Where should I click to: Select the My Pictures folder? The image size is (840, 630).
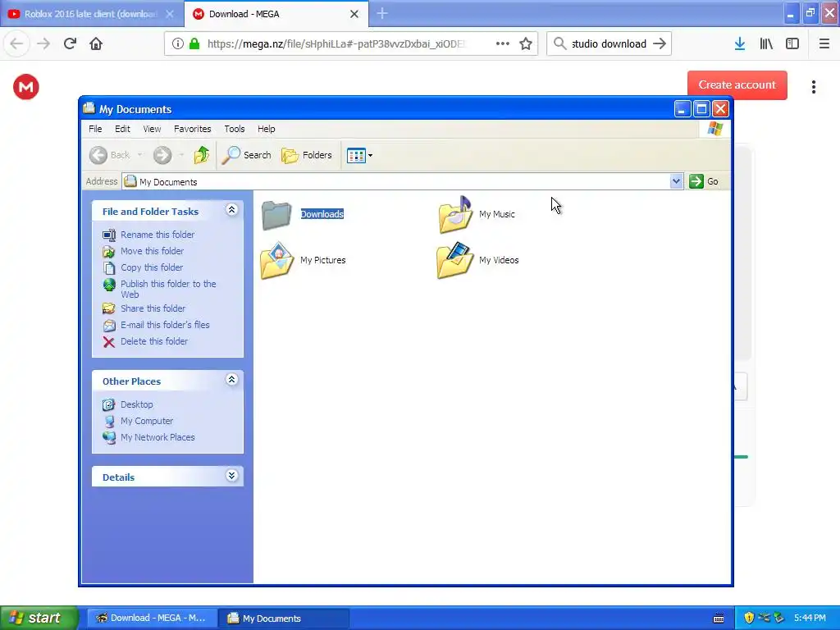[x=304, y=260]
